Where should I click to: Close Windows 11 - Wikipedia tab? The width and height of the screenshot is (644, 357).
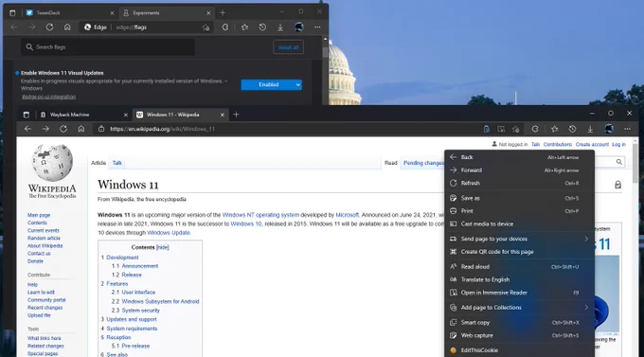point(223,115)
